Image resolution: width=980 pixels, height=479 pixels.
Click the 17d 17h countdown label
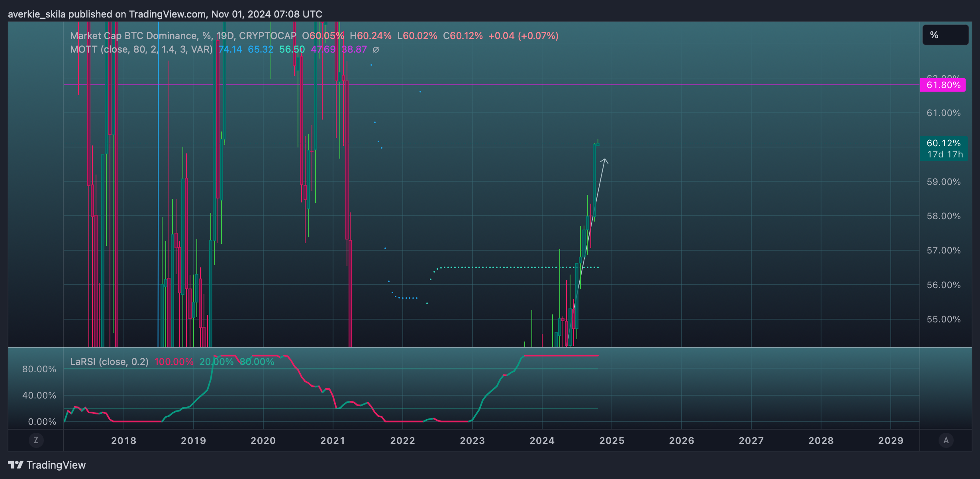(x=945, y=155)
